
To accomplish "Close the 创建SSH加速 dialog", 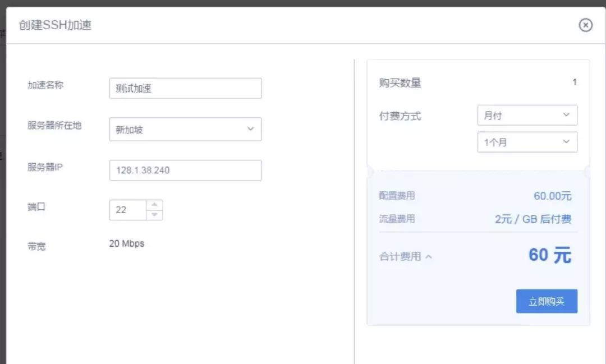I will [x=585, y=25].
